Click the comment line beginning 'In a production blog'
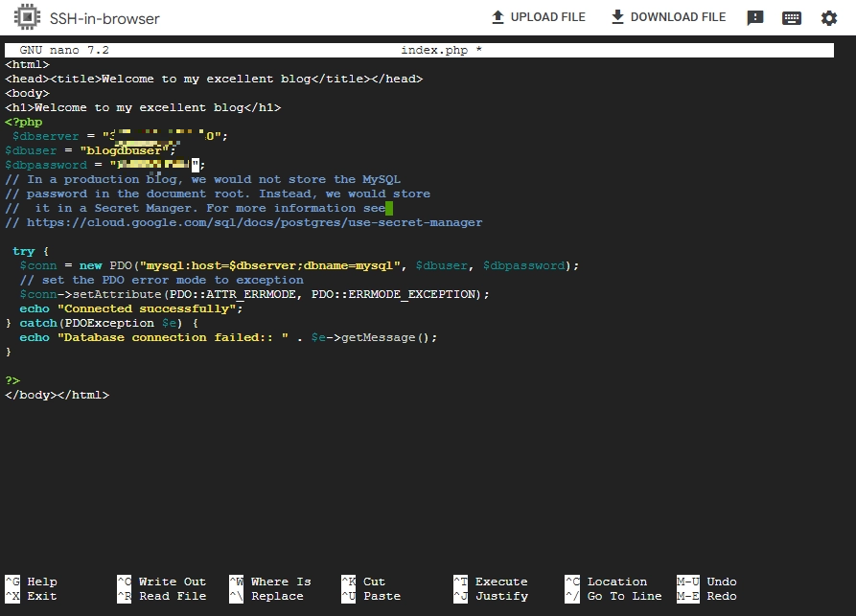The image size is (856, 616). 202,179
